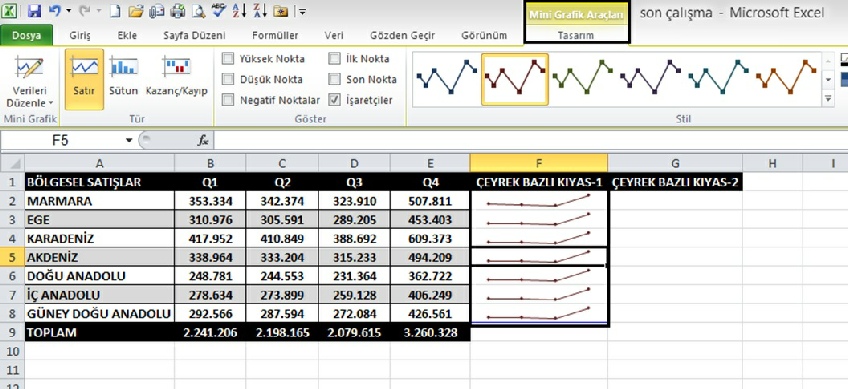Screen dimensions: 848x389
Task: Click the TOPLAM cell
Action: pyautogui.click(x=100, y=332)
